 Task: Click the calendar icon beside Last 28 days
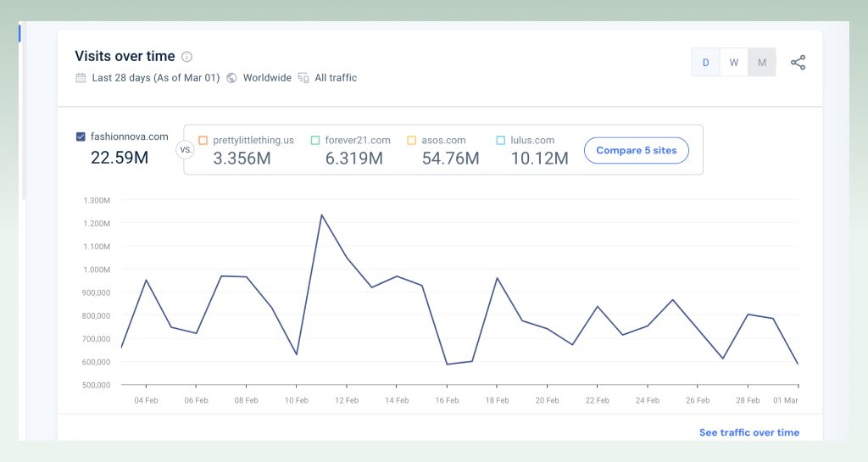point(81,78)
